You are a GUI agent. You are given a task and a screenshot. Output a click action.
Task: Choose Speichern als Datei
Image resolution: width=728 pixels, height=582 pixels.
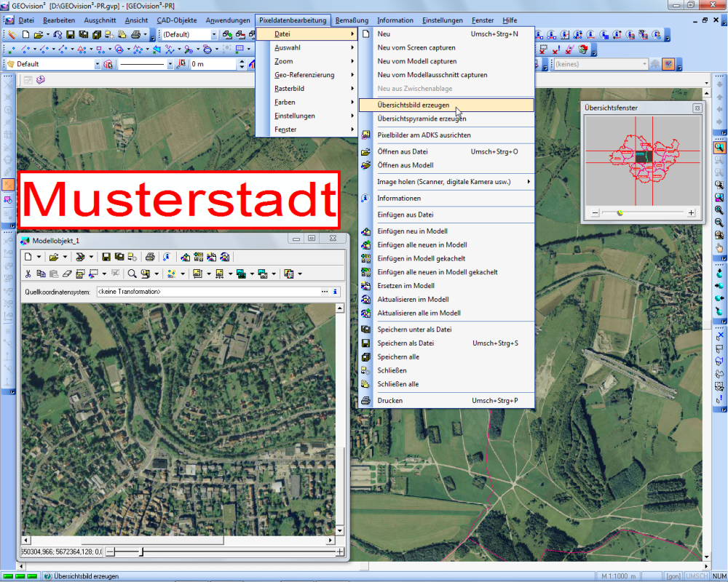447,343
